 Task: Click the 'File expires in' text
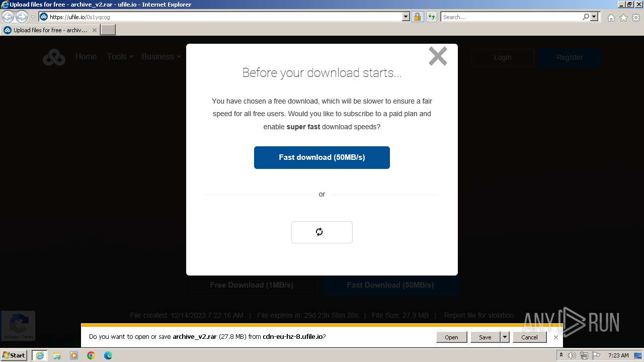pyautogui.click(x=307, y=315)
